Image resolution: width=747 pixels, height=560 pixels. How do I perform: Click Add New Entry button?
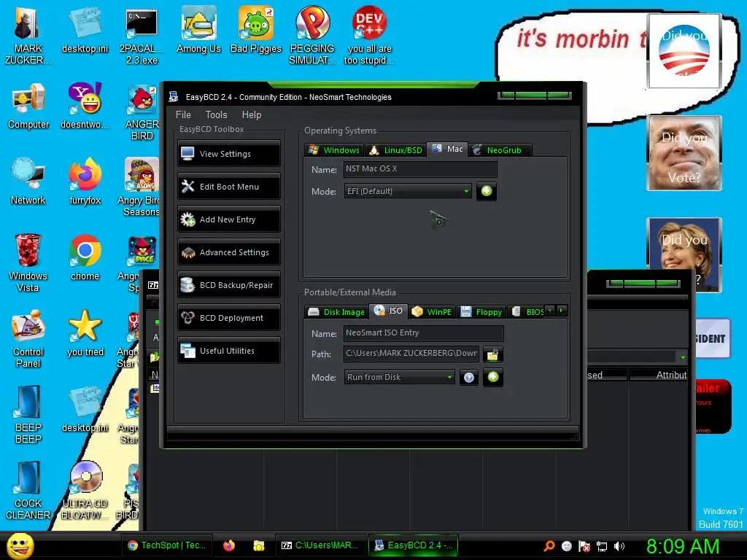coord(228,219)
